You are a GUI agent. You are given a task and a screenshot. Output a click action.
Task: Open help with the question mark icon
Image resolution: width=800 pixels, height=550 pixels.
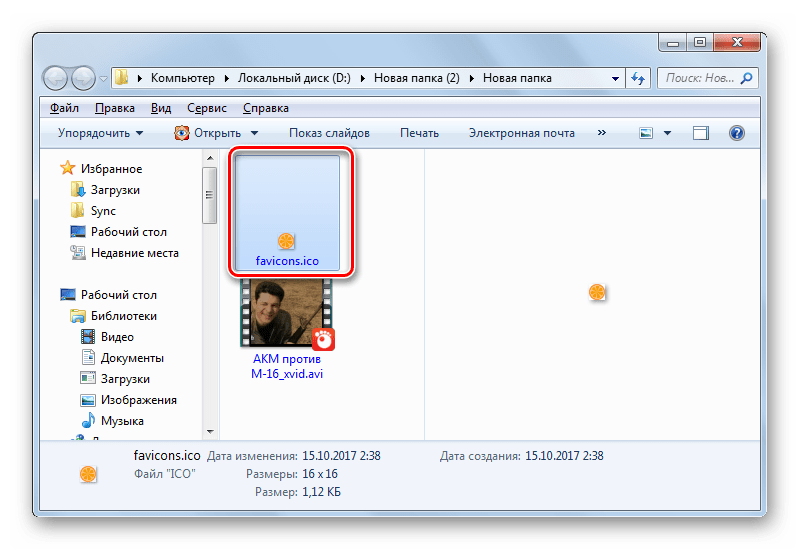pos(737,133)
